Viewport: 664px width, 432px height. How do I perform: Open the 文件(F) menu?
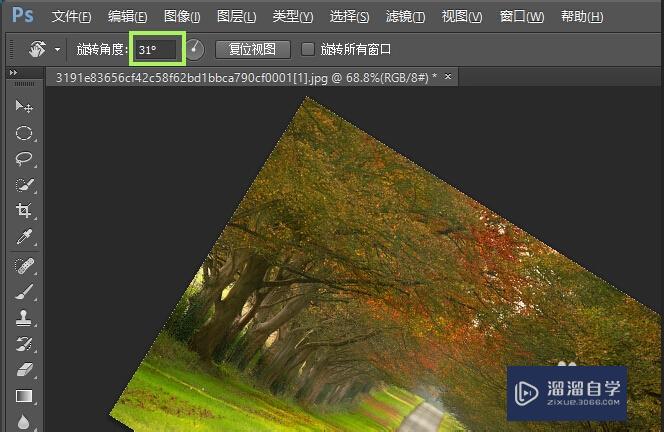tap(71, 17)
